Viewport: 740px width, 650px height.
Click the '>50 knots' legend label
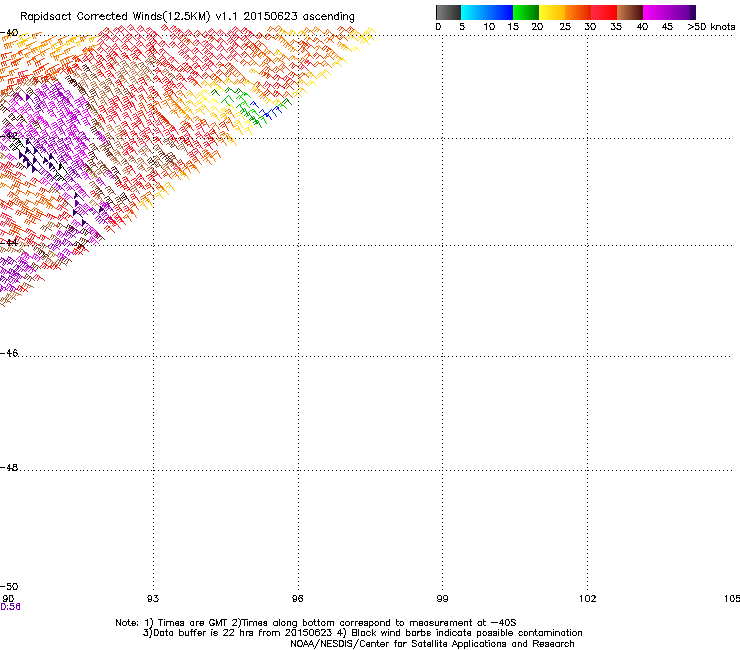coord(711,27)
